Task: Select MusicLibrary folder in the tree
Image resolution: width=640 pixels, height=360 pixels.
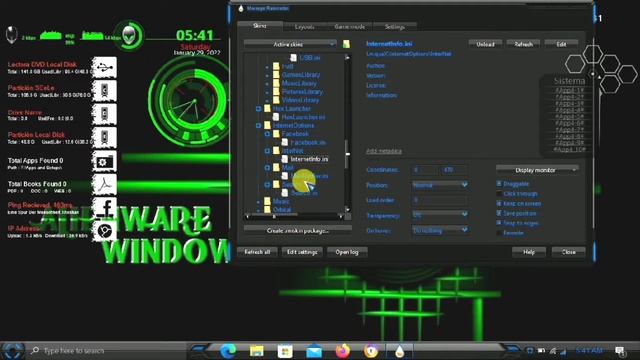Action: coord(299,83)
